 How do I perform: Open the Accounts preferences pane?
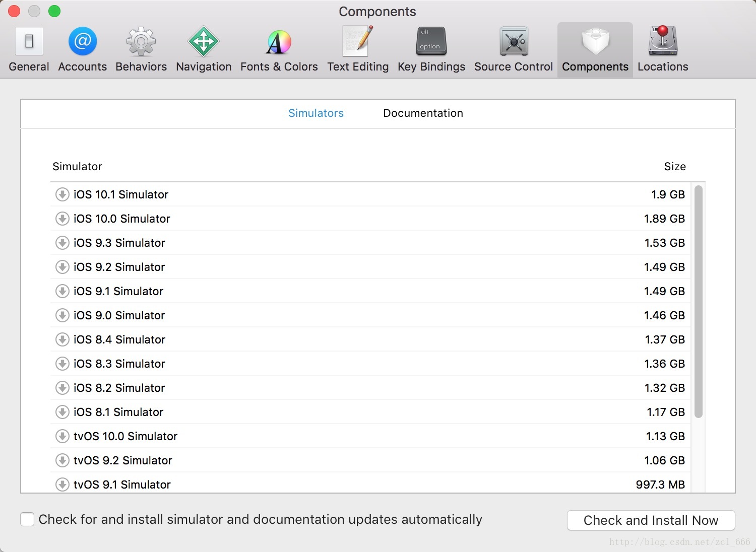(x=82, y=49)
